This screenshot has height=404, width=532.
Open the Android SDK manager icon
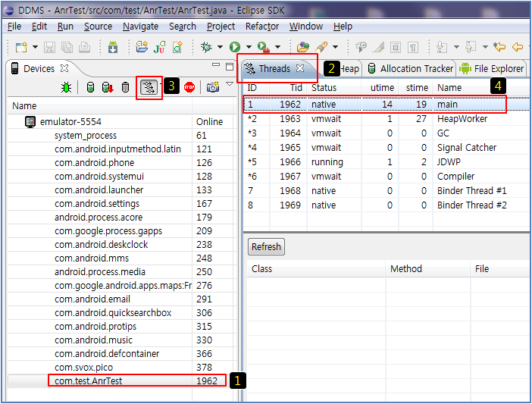point(113,47)
